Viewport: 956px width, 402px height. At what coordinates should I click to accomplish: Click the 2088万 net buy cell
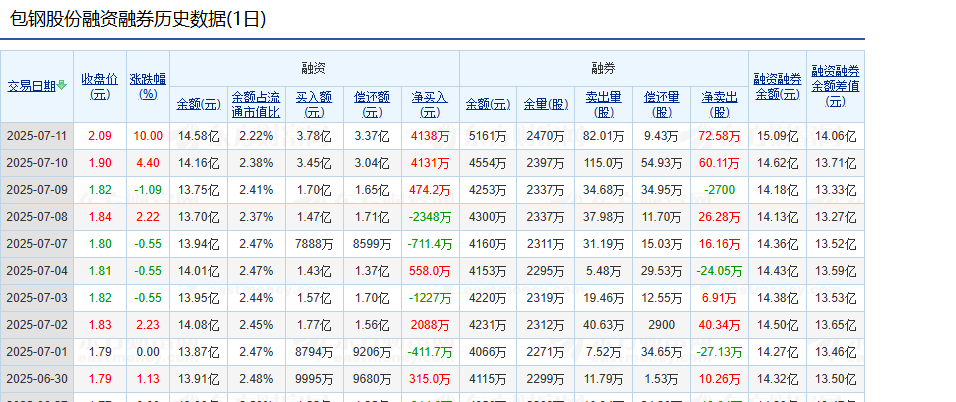click(x=430, y=325)
